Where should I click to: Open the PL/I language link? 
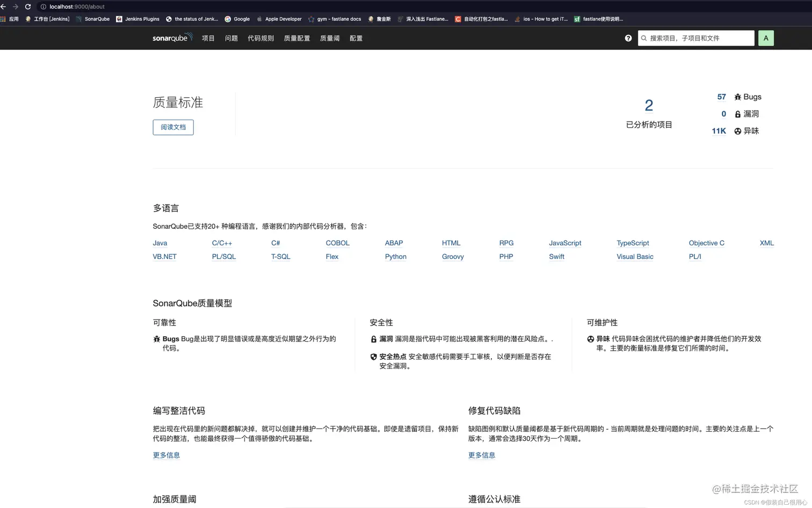point(695,257)
